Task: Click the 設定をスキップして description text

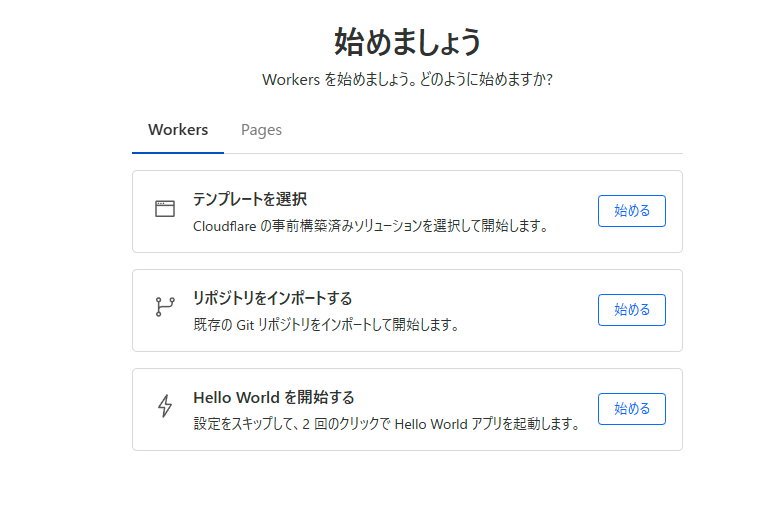Action: tap(387, 424)
